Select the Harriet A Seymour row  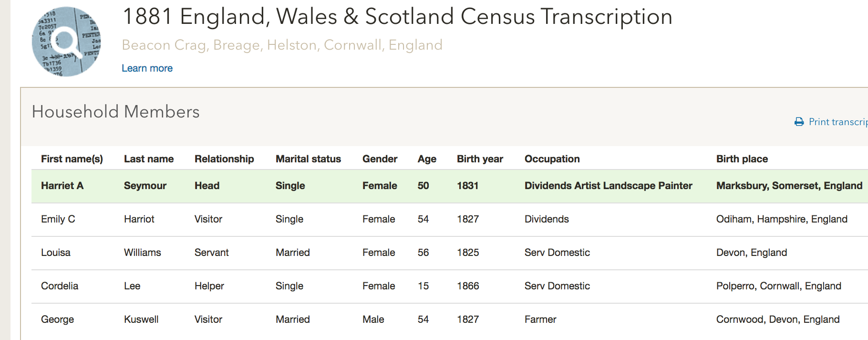tap(450, 186)
